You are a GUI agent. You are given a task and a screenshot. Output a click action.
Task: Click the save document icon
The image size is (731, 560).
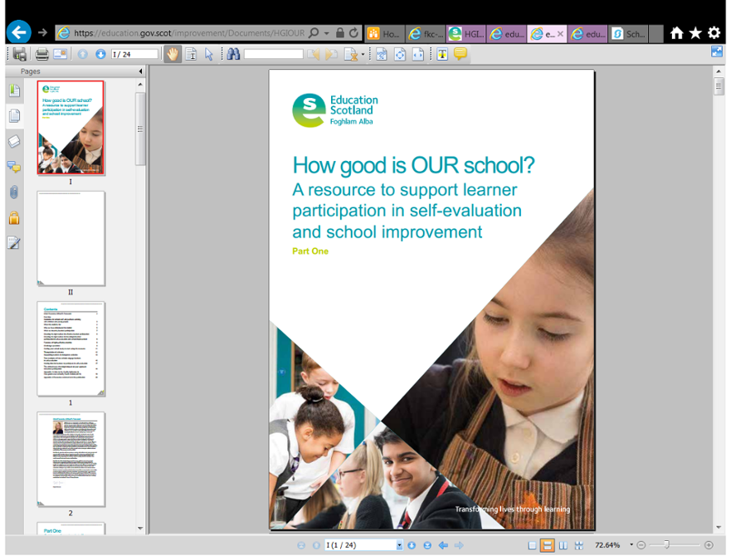pyautogui.click(x=20, y=55)
